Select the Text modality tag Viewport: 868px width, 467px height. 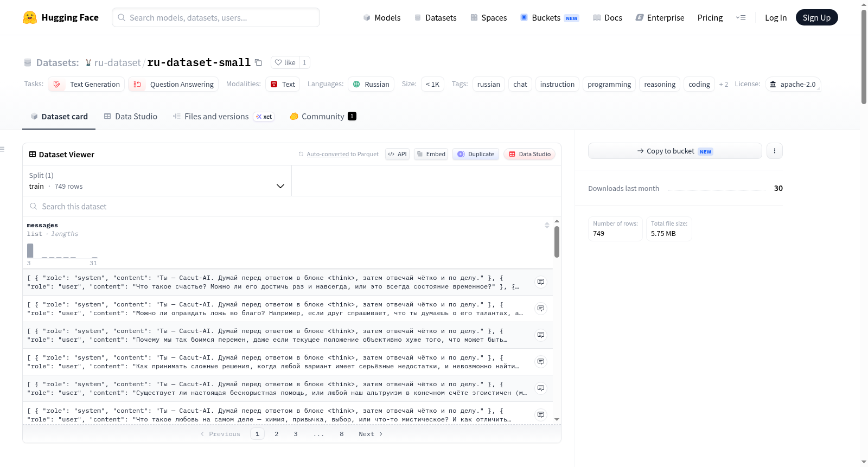tap(283, 84)
